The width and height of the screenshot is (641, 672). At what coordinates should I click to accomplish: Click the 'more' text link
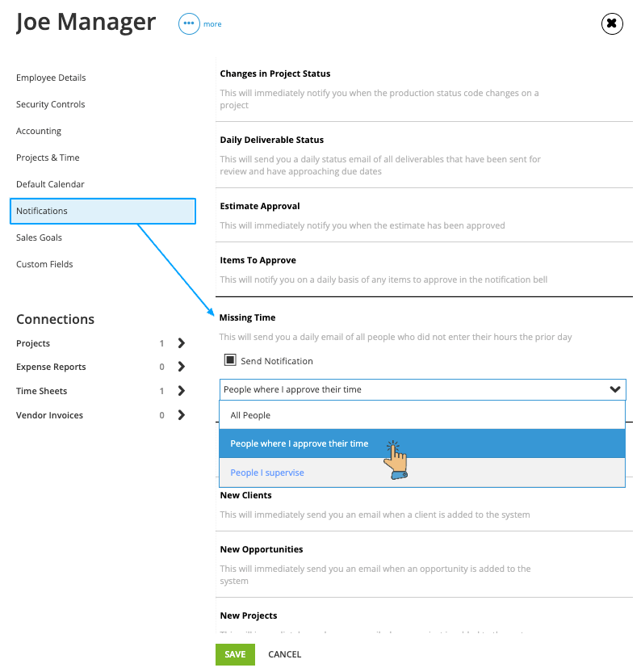(212, 24)
